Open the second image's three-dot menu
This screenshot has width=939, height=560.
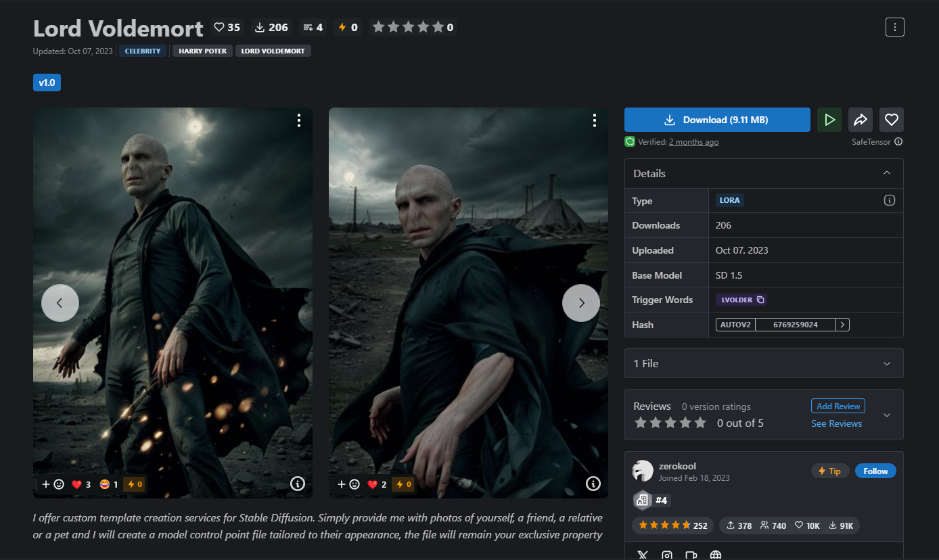tap(594, 120)
